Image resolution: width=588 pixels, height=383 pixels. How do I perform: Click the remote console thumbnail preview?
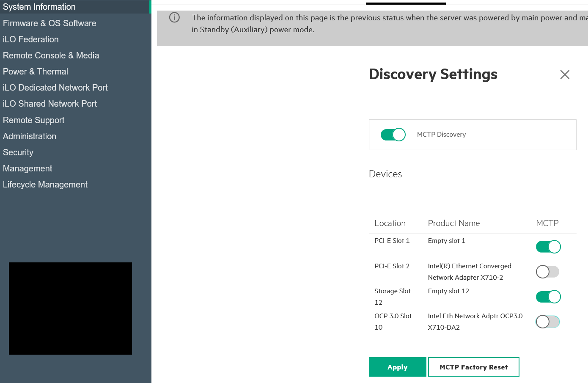pos(70,309)
